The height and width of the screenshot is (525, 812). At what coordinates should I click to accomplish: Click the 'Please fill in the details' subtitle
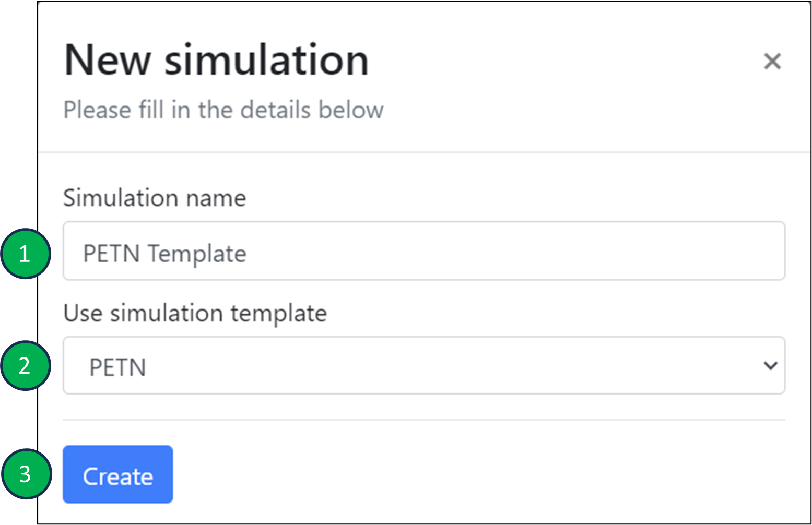(x=223, y=110)
